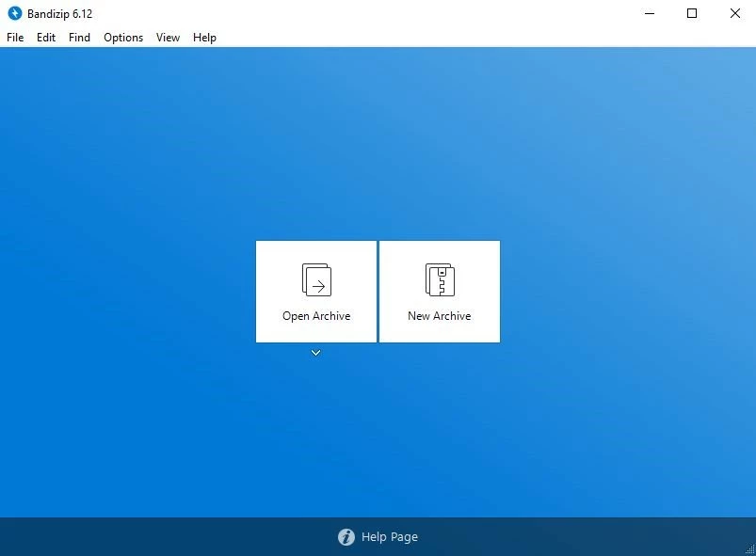Open the Options menu
The width and height of the screenshot is (756, 556).
[123, 38]
